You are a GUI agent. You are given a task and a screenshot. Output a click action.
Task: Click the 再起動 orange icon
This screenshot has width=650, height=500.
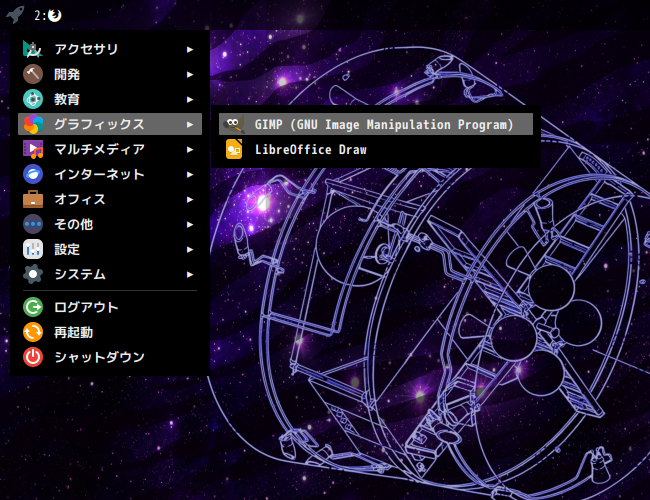click(33, 332)
